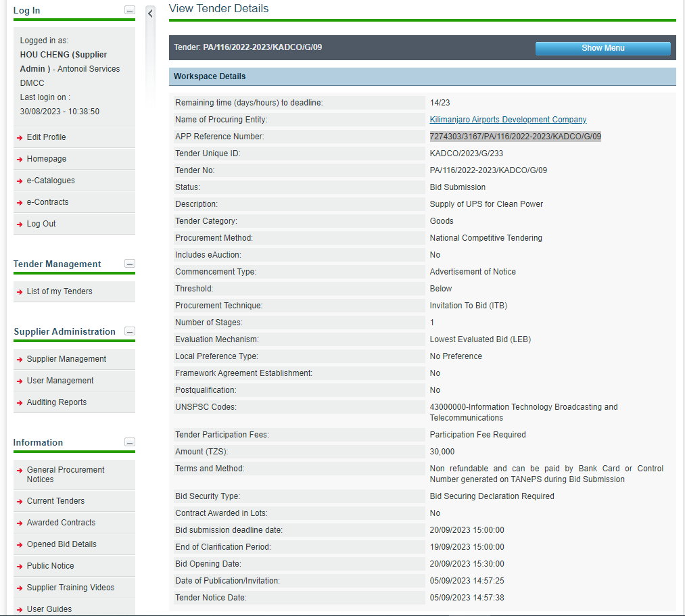
Task: Open Auditing Reports
Action: click(x=57, y=402)
